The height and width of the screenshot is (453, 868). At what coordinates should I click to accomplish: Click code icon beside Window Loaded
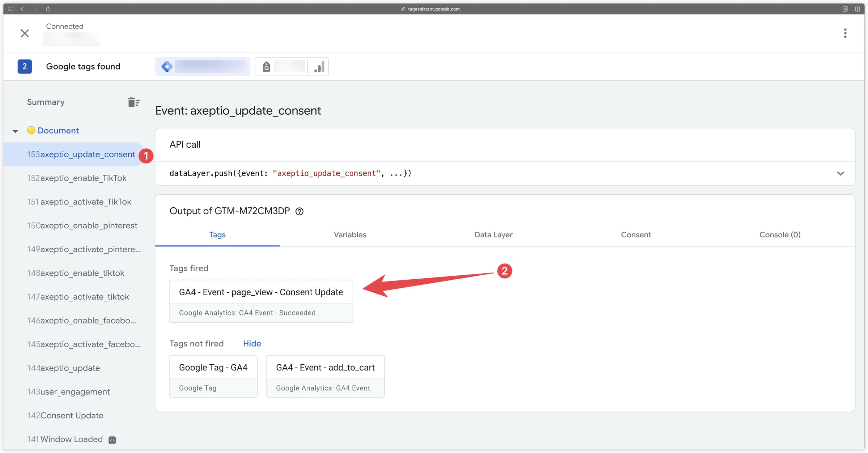pyautogui.click(x=112, y=440)
